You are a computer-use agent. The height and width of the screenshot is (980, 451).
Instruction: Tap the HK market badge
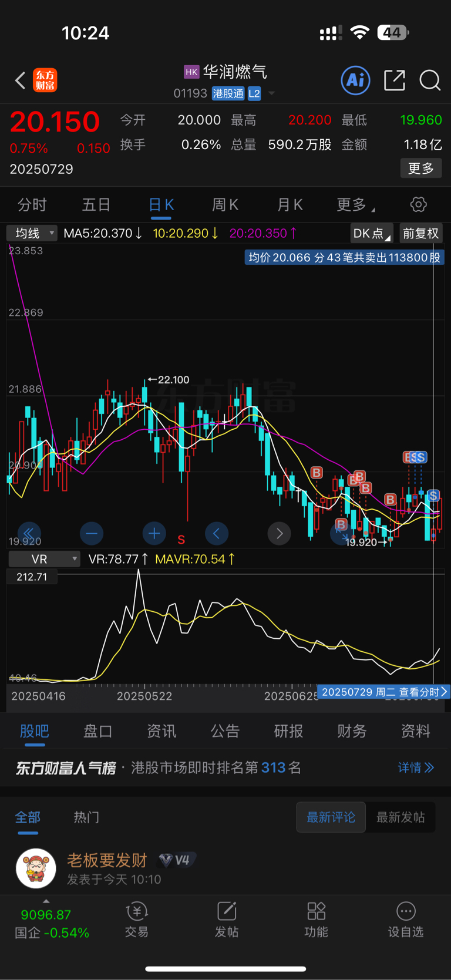(x=191, y=72)
